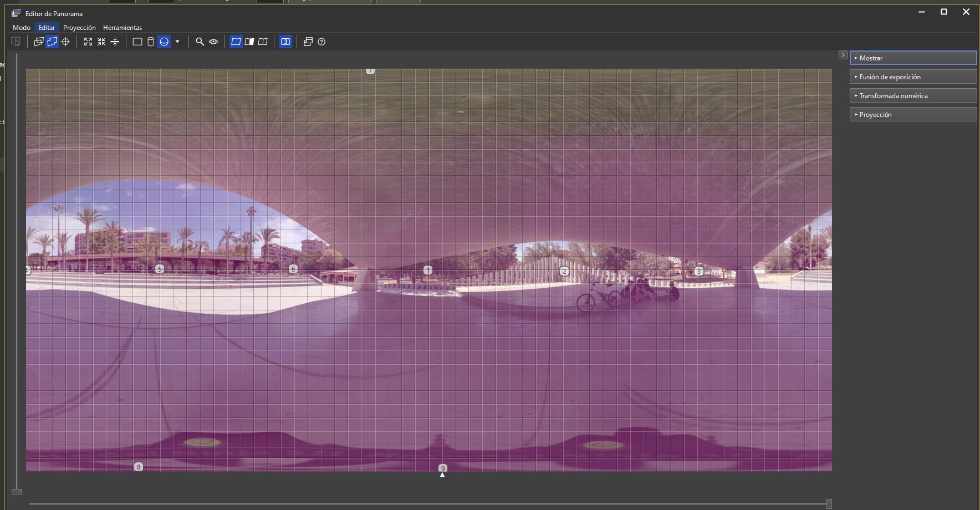
Task: Open the help question mark icon
Action: [x=321, y=42]
